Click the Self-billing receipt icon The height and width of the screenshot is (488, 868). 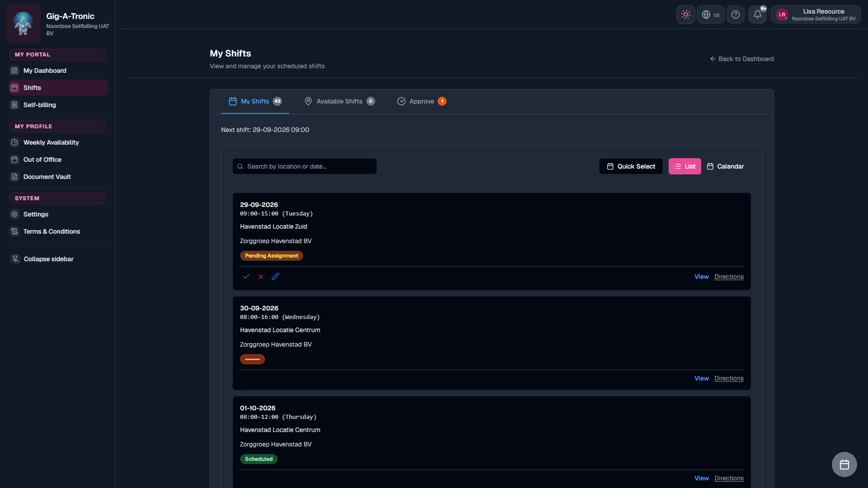[x=14, y=105]
